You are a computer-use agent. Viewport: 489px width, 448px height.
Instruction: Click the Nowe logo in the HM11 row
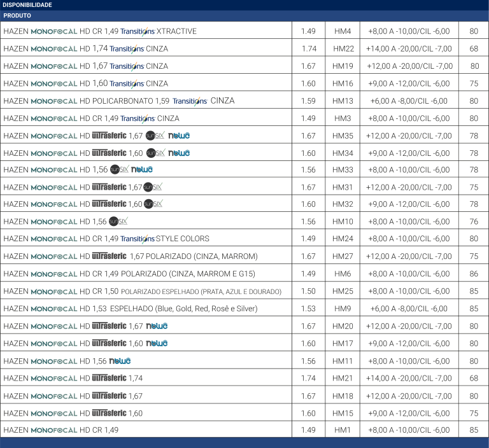pos(120,361)
